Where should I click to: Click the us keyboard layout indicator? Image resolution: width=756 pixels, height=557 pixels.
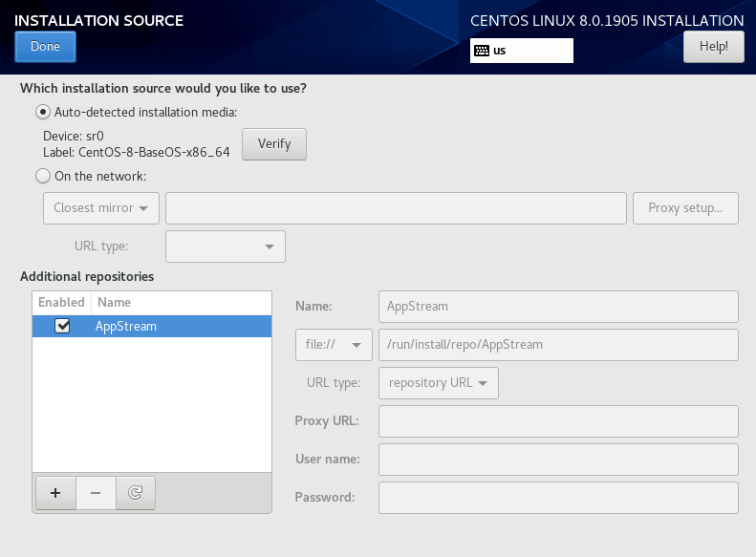pos(522,51)
